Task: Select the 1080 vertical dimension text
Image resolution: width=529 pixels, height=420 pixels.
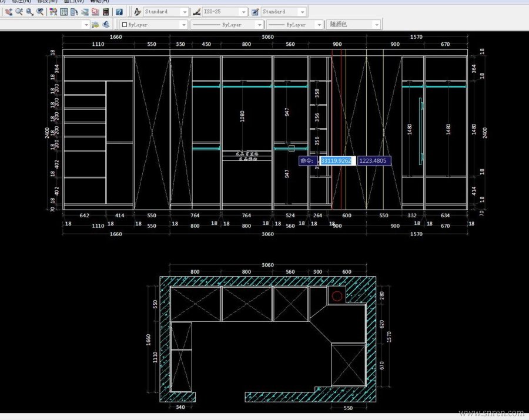Action: coord(242,116)
